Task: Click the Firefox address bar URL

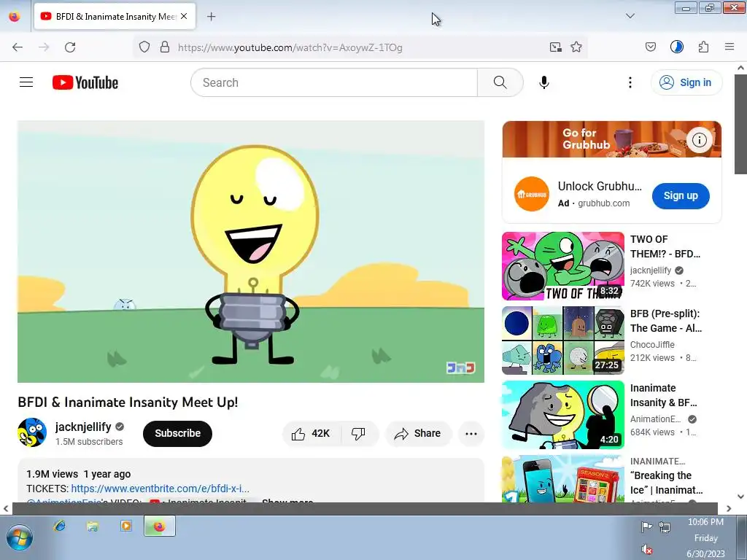Action: [290, 47]
